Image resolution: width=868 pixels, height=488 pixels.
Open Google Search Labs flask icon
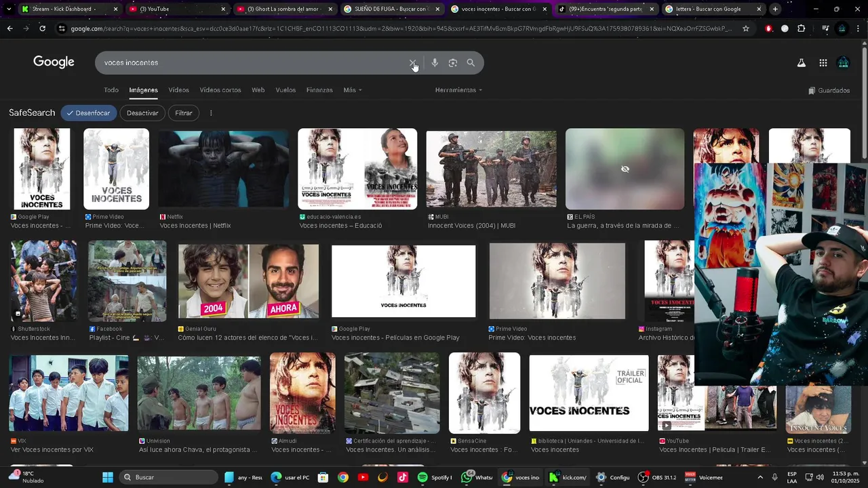pos(801,63)
